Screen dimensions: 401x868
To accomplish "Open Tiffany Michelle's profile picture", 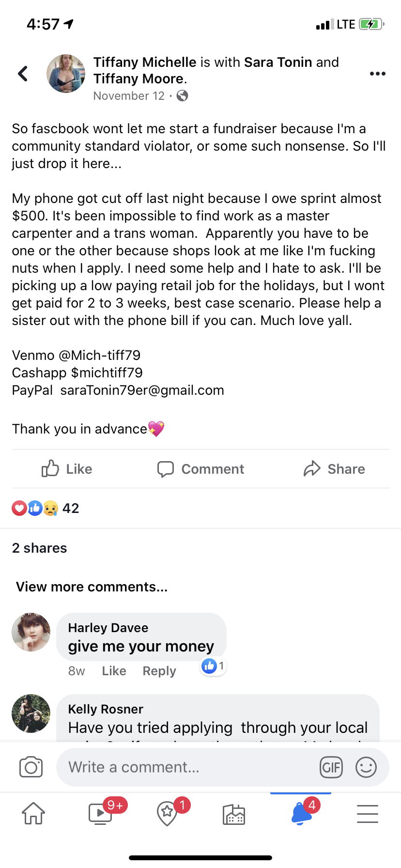I will 66,74.
